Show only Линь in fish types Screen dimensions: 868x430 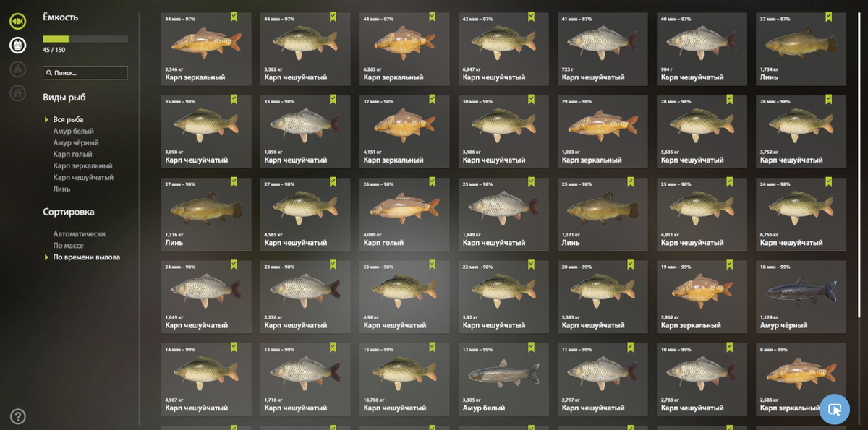click(61, 189)
